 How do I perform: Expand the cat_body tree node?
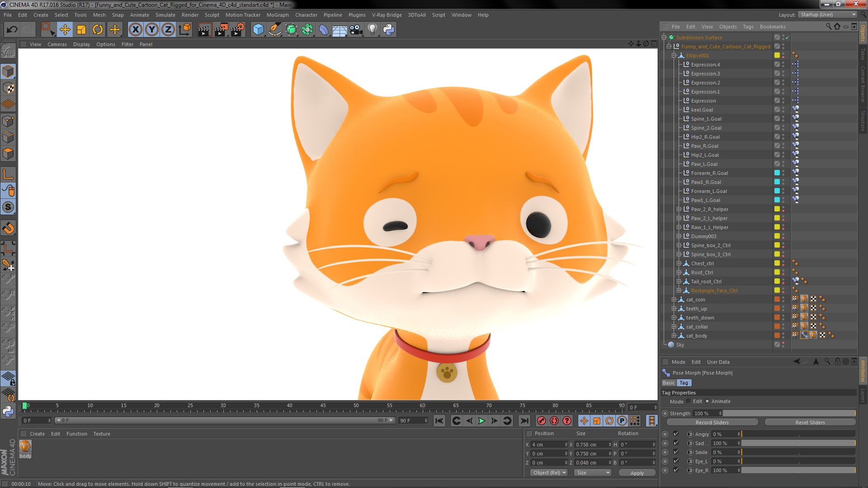(674, 336)
